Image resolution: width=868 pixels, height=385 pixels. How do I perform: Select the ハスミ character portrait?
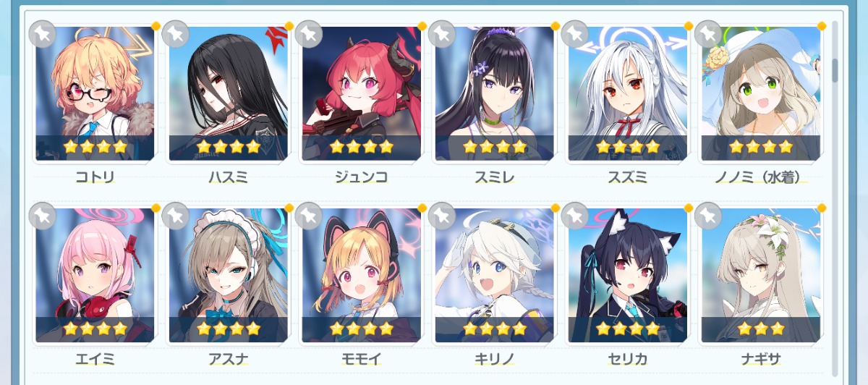click(x=228, y=93)
